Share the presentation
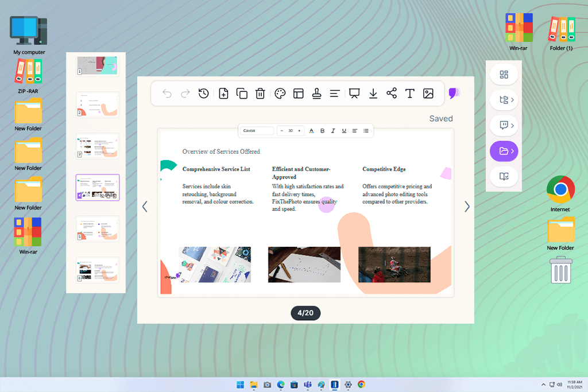Screen dimensions: 588x392 [x=392, y=94]
